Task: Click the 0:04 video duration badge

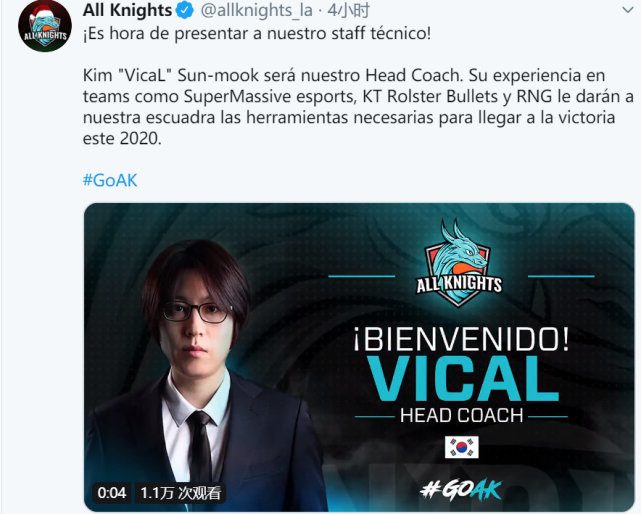Action: tap(112, 493)
